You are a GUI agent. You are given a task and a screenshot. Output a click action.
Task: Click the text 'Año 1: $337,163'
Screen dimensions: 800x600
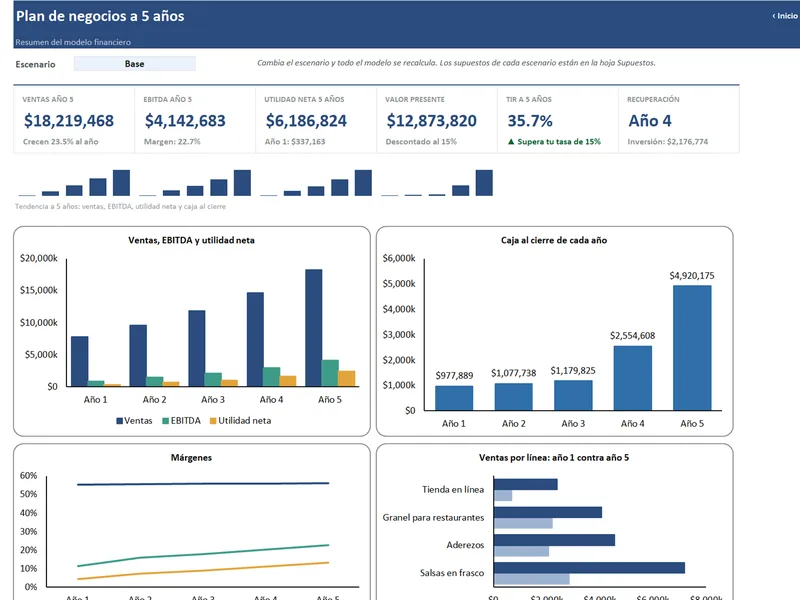click(295, 141)
